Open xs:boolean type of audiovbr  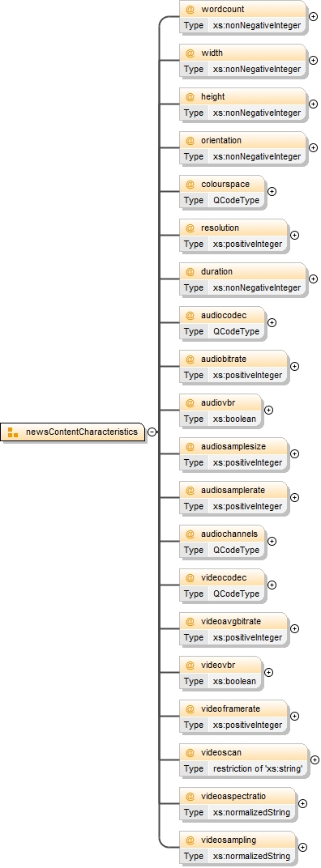pyautogui.click(x=234, y=419)
